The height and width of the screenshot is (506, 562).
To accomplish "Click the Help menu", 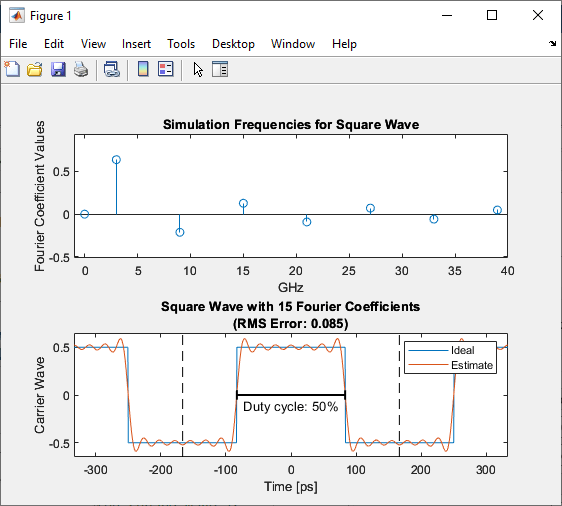I will pos(344,44).
